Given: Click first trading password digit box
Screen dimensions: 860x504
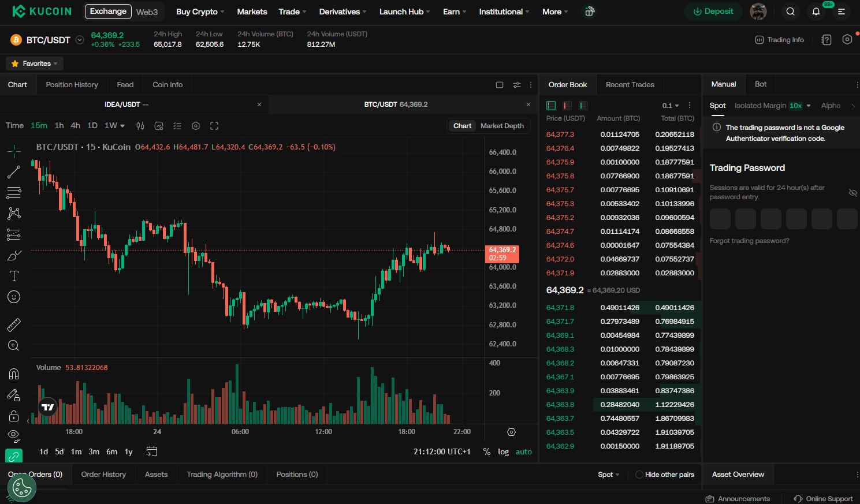Looking at the screenshot, I should (720, 219).
